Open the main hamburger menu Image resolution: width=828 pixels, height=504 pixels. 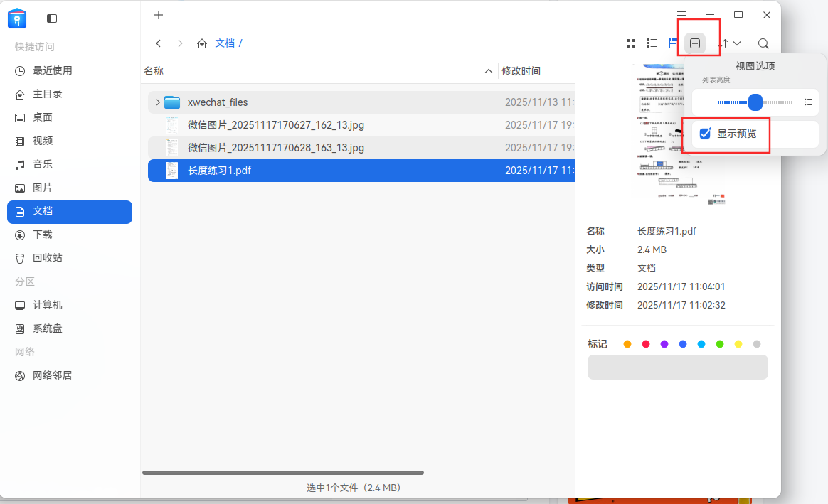(x=681, y=14)
